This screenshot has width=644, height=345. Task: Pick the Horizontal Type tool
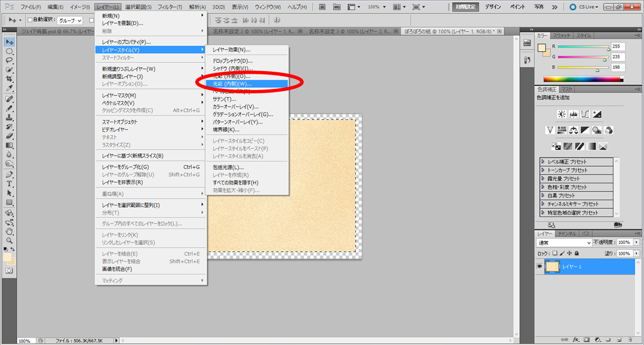tap(9, 184)
